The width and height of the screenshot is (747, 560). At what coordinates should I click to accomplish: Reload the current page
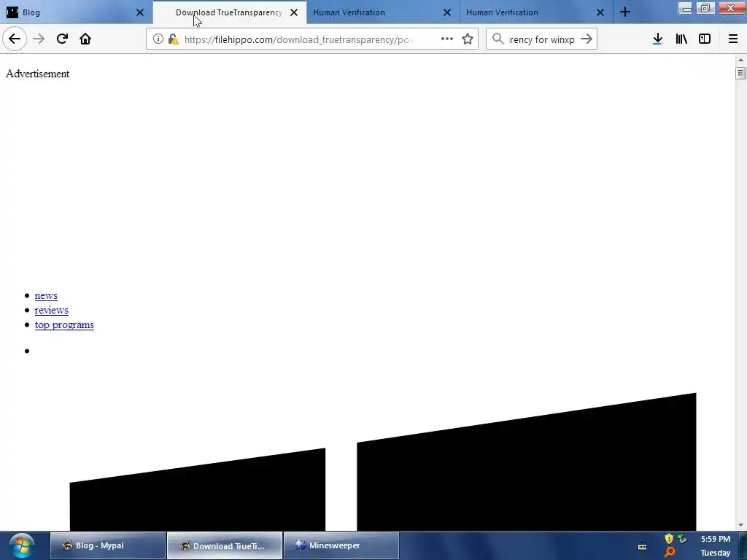click(62, 39)
